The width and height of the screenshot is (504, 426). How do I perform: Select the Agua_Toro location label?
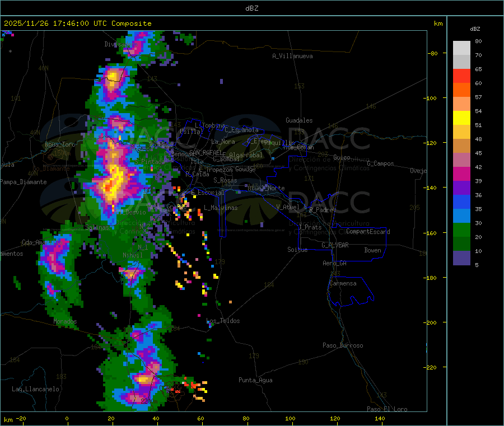[x=60, y=144]
